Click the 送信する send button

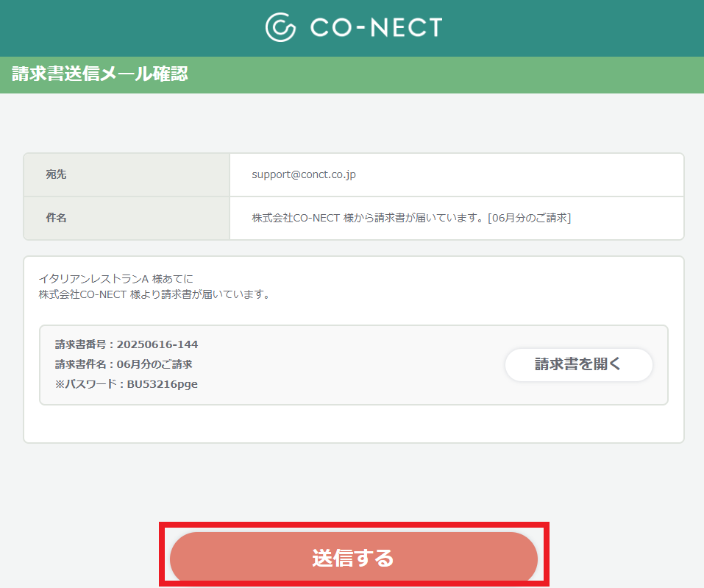click(x=353, y=557)
